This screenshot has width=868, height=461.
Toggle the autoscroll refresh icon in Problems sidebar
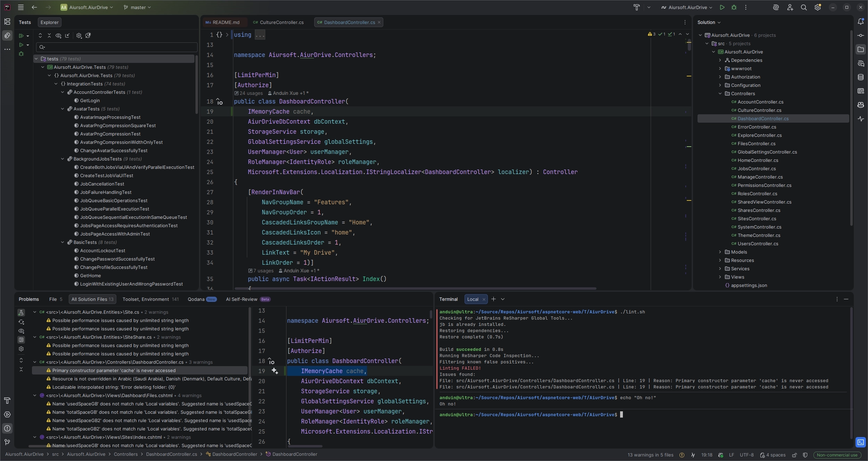21,322
